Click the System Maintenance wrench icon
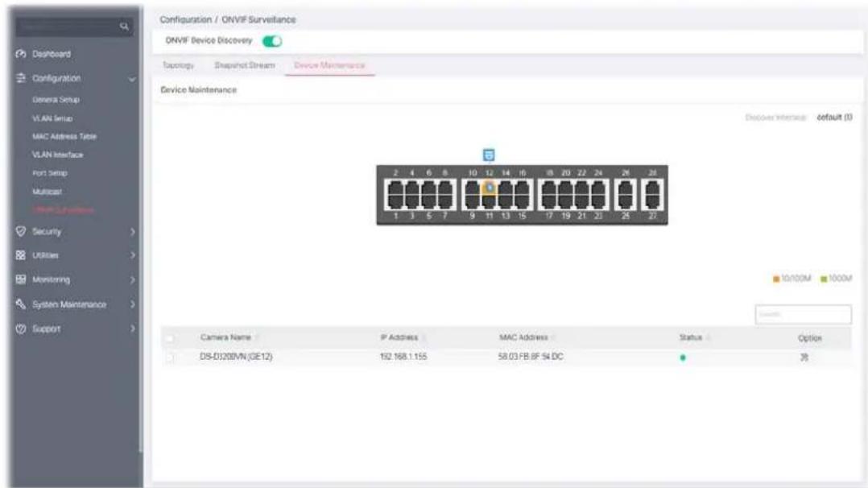The height and width of the screenshot is (488, 868). [21, 304]
